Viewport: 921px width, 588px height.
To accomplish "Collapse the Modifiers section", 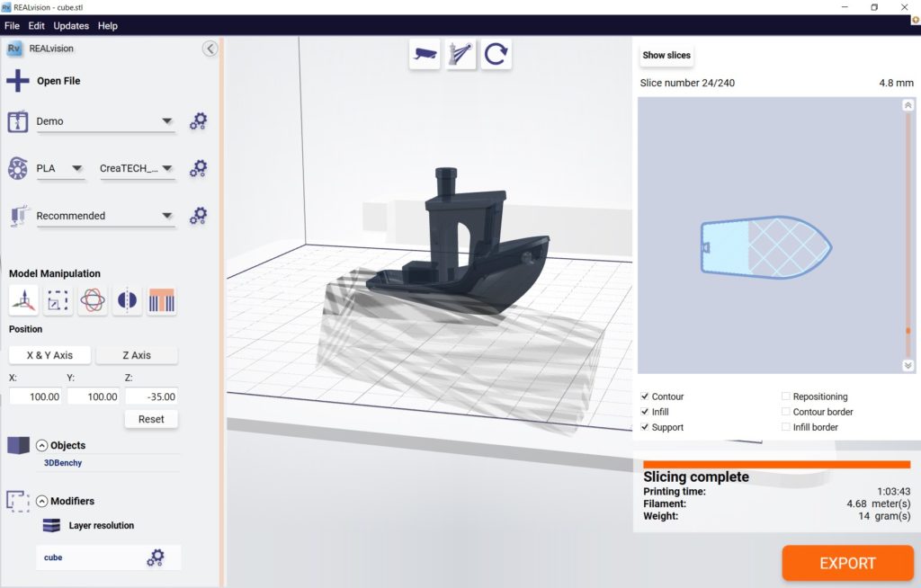I will [41, 501].
